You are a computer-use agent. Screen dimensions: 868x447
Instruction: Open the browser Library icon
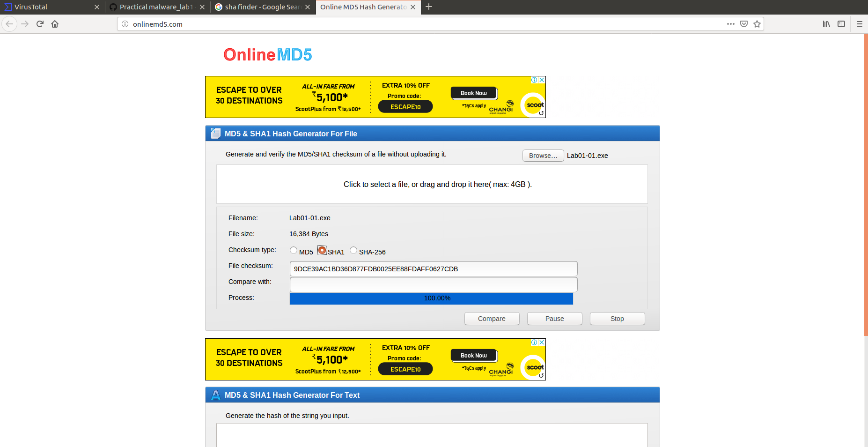826,24
